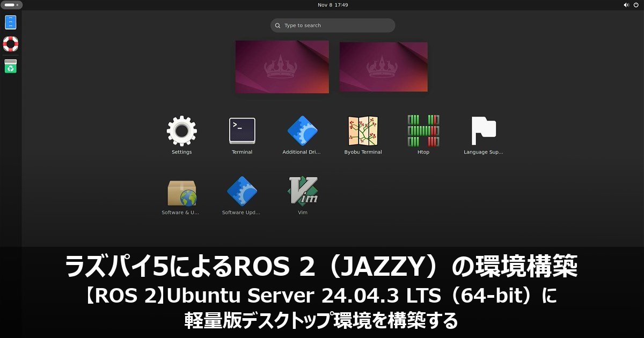Launch Byobu Terminal
The width and height of the screenshot is (644, 338).
pyautogui.click(x=363, y=132)
